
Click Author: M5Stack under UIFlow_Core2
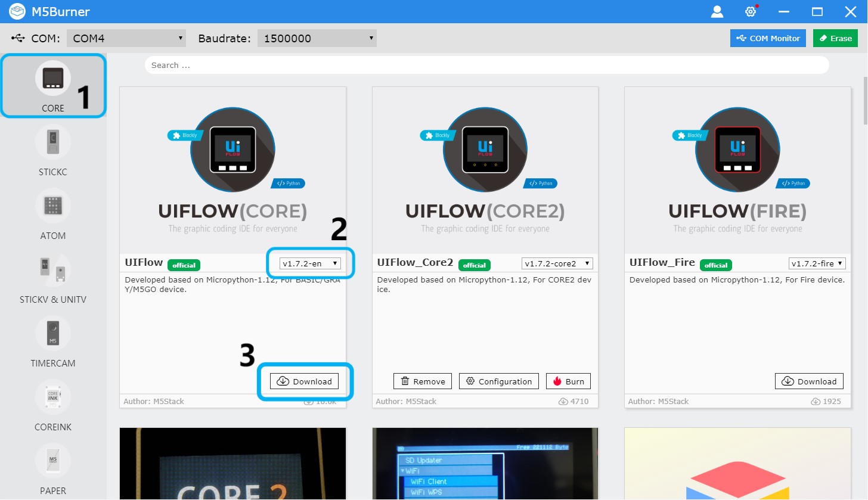406,402
